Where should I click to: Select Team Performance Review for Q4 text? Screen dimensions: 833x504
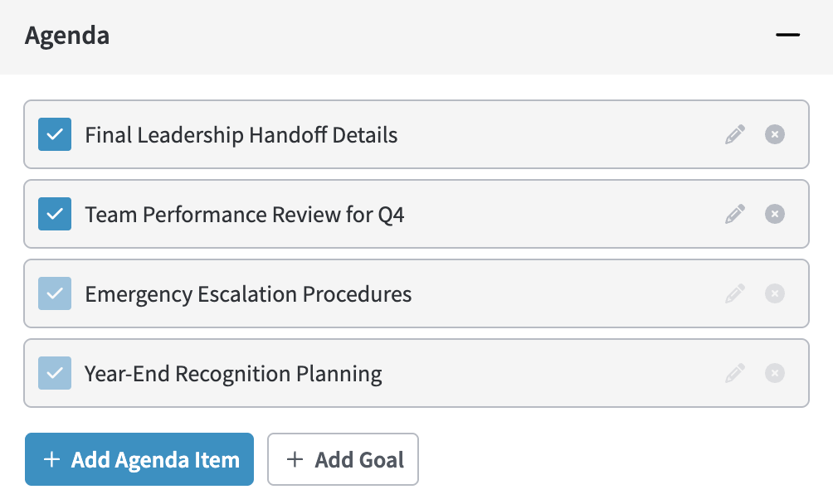245,214
